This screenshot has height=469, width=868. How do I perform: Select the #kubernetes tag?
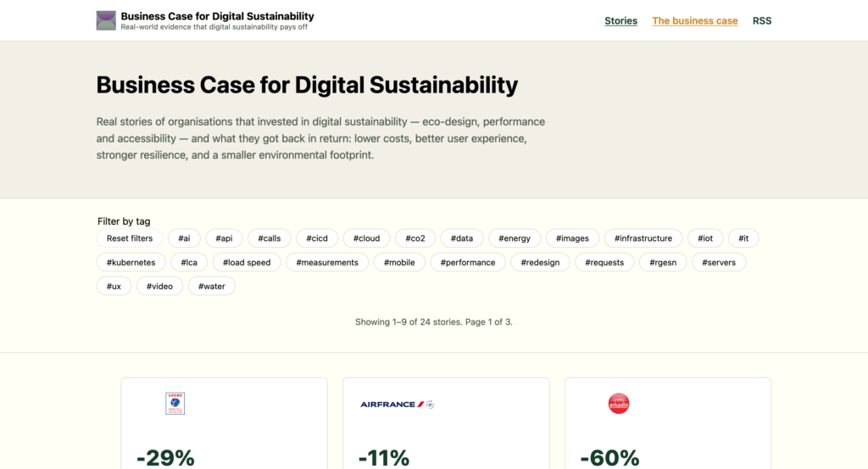[131, 262]
